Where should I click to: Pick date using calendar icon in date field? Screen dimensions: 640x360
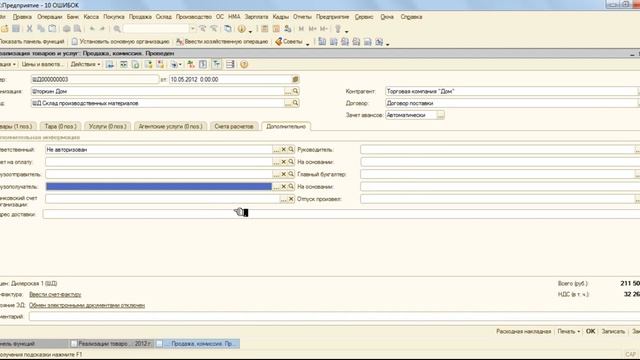pos(296,79)
